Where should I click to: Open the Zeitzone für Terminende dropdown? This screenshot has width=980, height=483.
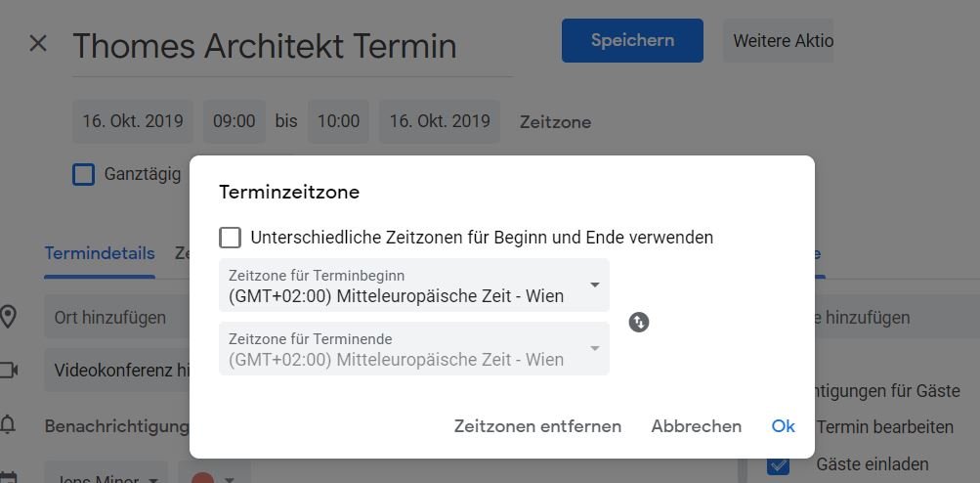413,349
